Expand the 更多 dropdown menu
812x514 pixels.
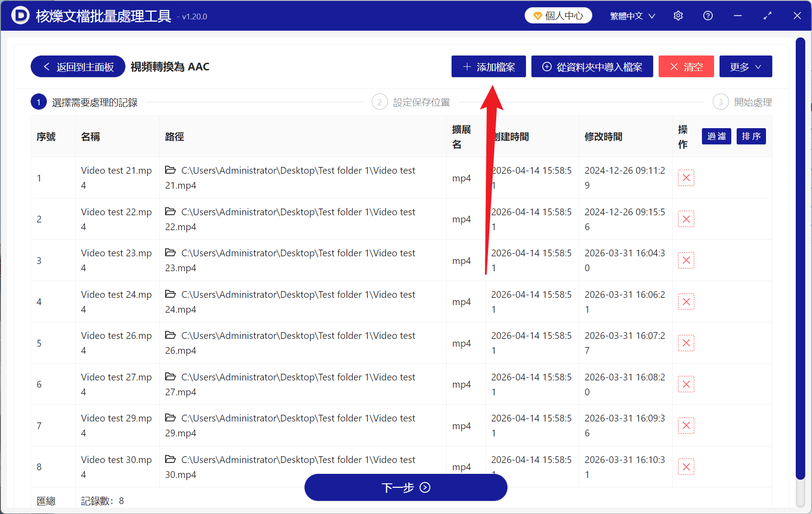tap(745, 67)
